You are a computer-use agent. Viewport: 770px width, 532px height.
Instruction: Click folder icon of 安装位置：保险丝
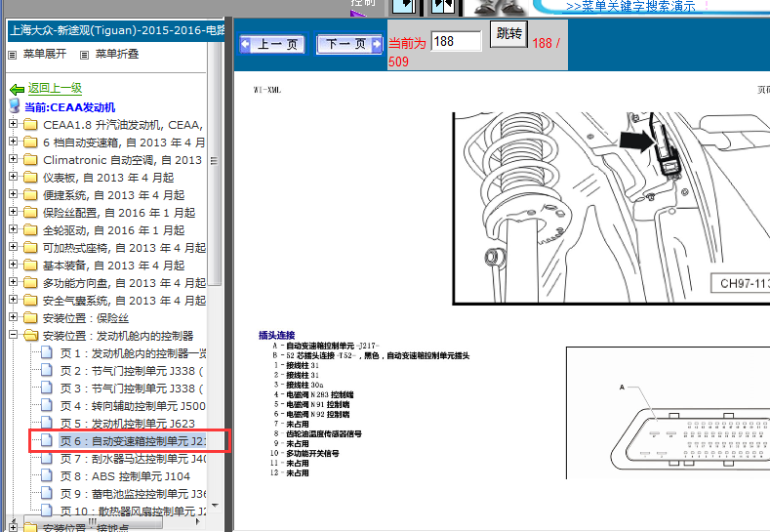point(30,318)
